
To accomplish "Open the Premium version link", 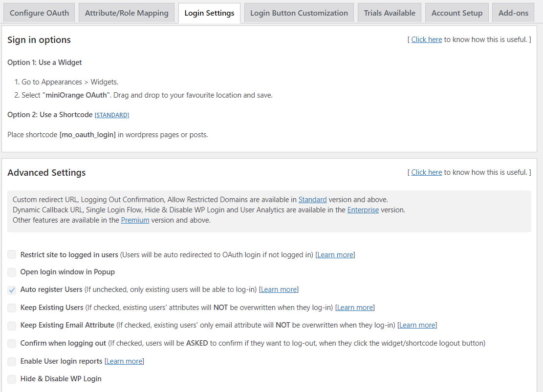I will pyautogui.click(x=135, y=220).
